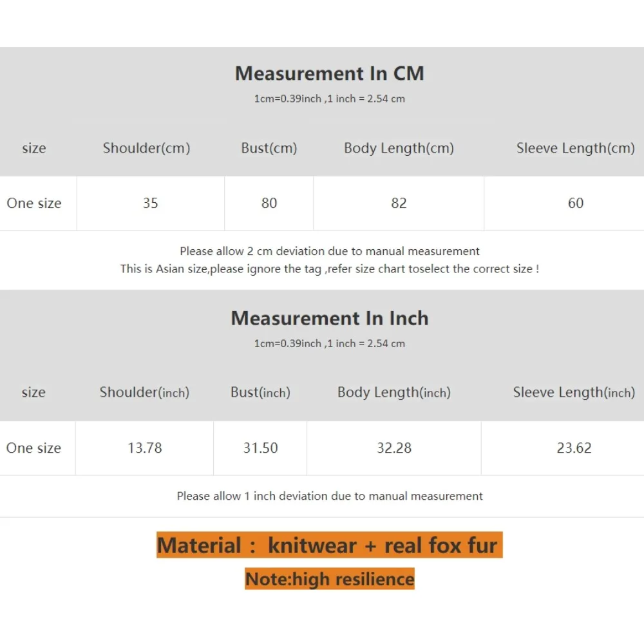Select the Shoulder(inch) column header
Screen dimensions: 644x644
click(144, 392)
